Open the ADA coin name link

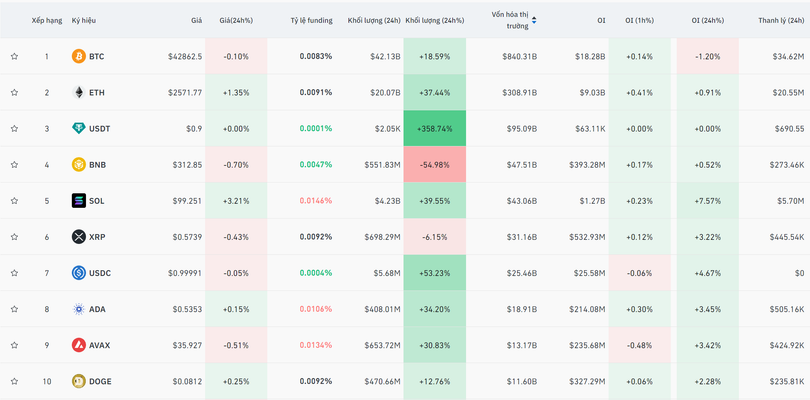click(97, 309)
